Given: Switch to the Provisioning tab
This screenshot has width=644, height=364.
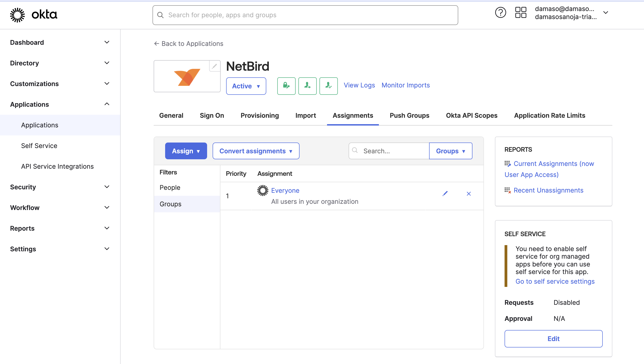Looking at the screenshot, I should (x=259, y=115).
